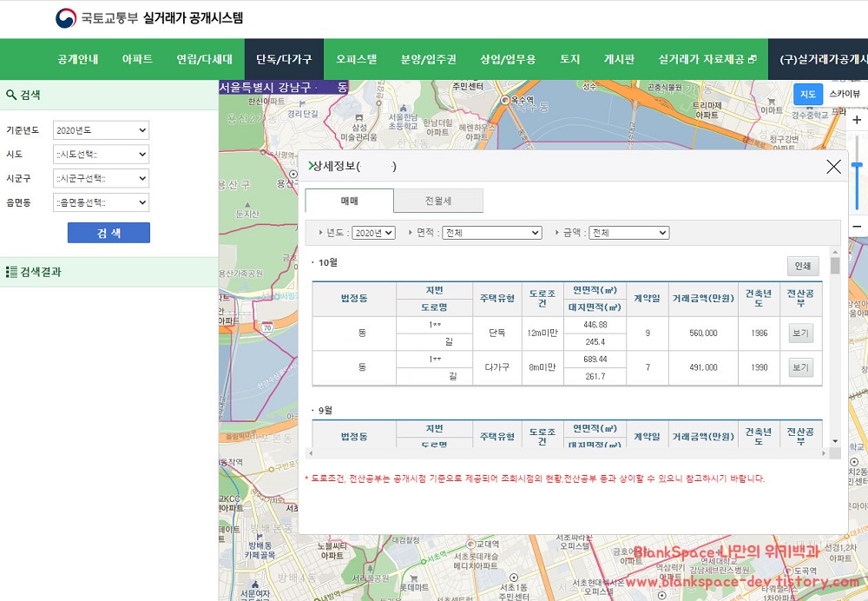Click the 12m미만 road condition cell
Screen dimensions: 868x601
click(542, 334)
